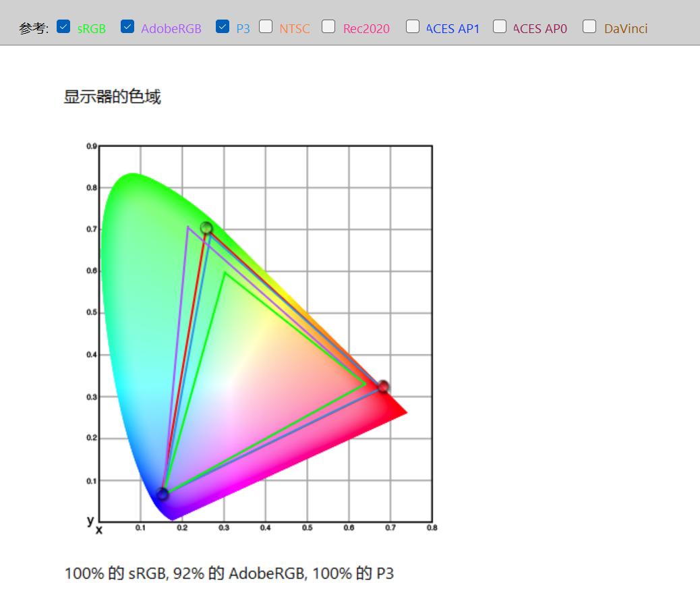Uncheck the sRGB reference checkbox
The image size is (700, 595).
point(63,27)
